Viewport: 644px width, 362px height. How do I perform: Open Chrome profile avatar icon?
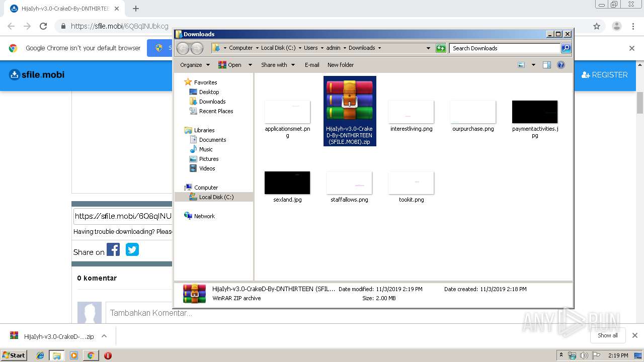[617, 26]
